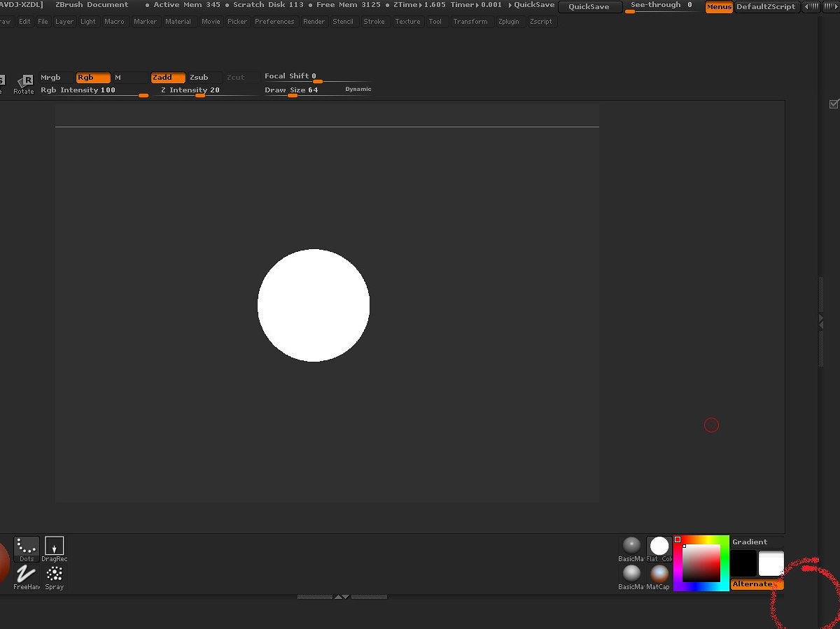840x629 pixels.
Task: Click the right tray scrollbar handle
Action: click(822, 322)
